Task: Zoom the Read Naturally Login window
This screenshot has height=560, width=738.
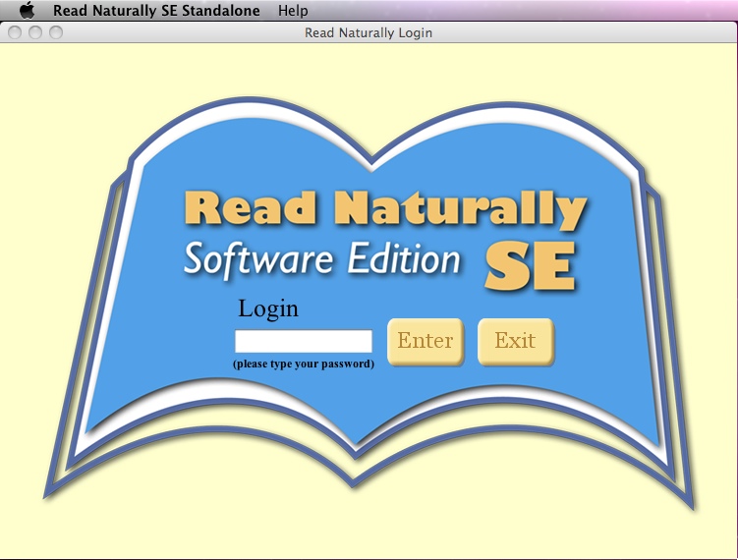Action: coord(56,32)
